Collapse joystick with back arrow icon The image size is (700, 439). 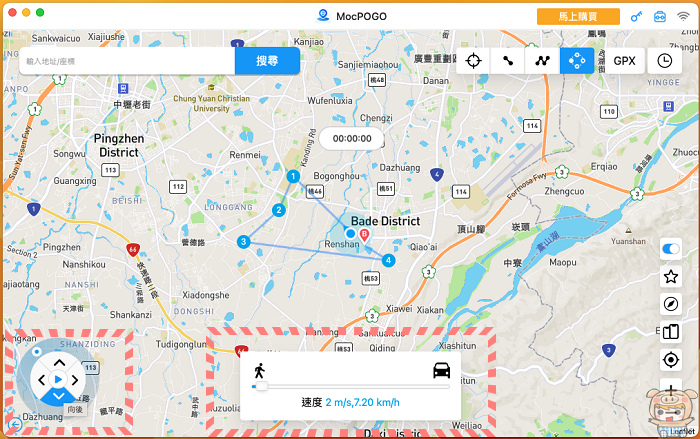coord(15,424)
